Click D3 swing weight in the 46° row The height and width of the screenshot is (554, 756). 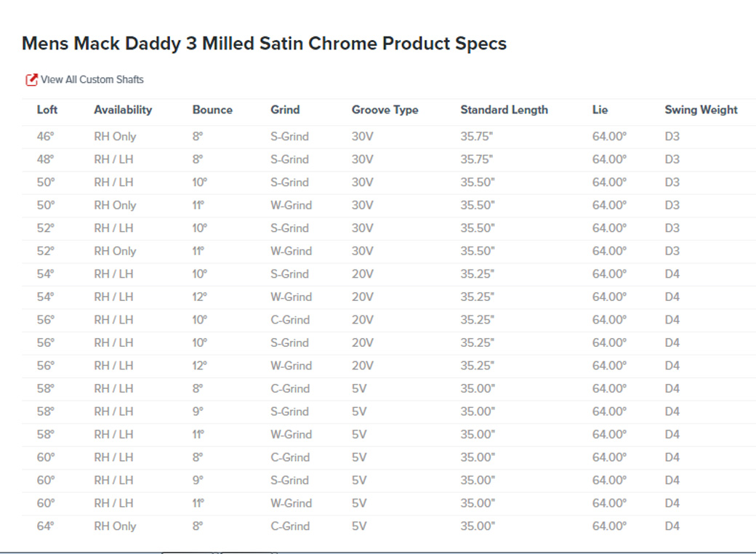(672, 137)
